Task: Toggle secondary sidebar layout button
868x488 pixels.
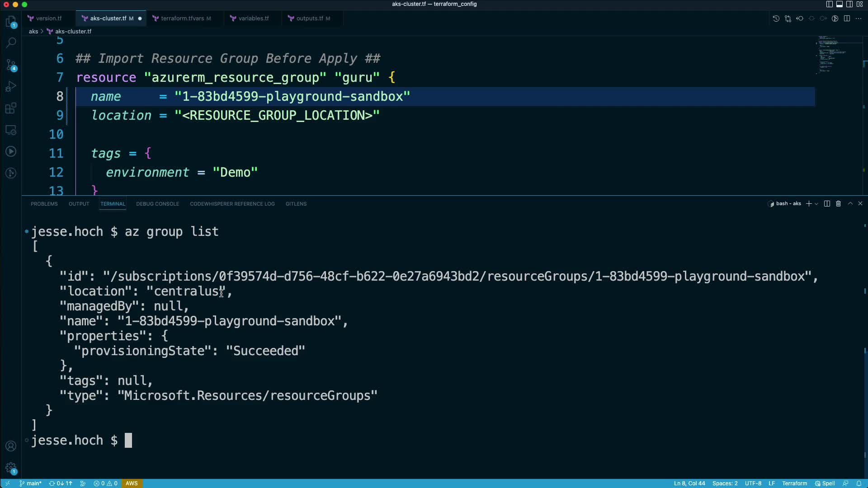Action: [849, 4]
